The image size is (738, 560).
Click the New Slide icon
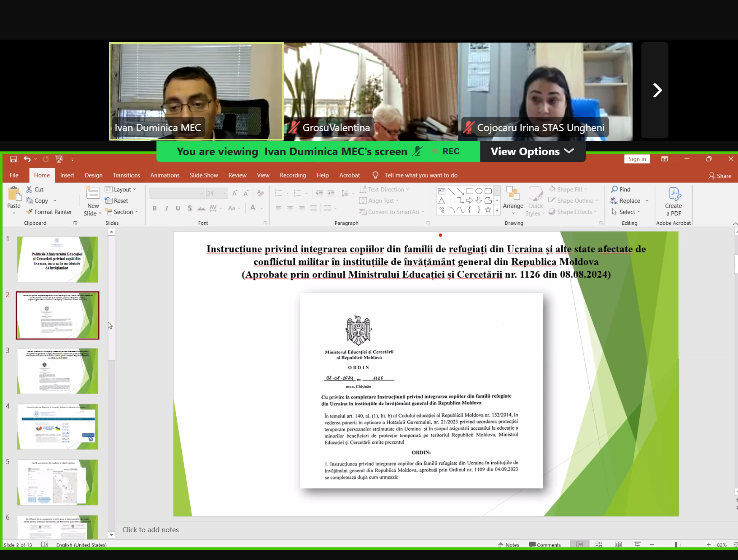pyautogui.click(x=93, y=194)
